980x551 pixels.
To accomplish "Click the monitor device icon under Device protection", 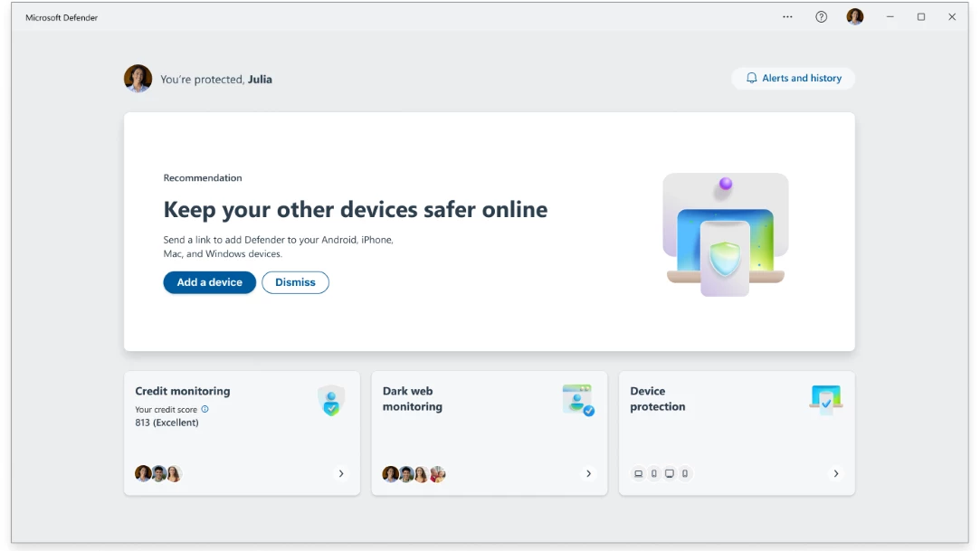I will (670, 473).
